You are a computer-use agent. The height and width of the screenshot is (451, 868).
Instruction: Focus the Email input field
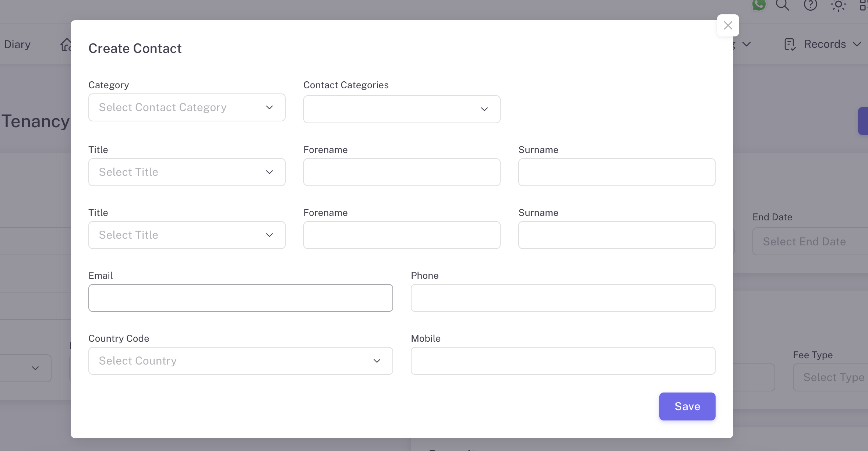240,298
